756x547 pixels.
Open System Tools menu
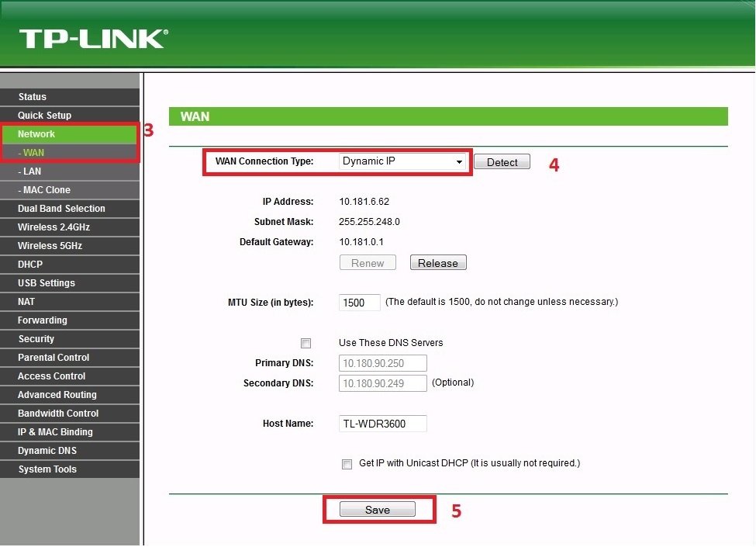point(47,469)
